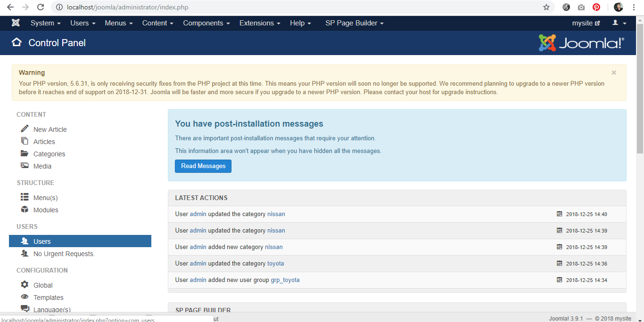The height and width of the screenshot is (322, 644).
Task: Click the Control Panel home icon
Action: (17, 42)
